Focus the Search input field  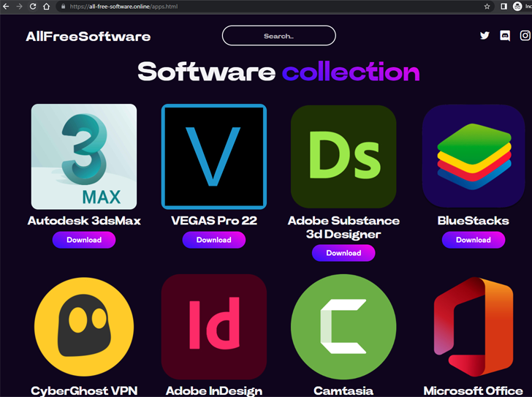(278, 36)
